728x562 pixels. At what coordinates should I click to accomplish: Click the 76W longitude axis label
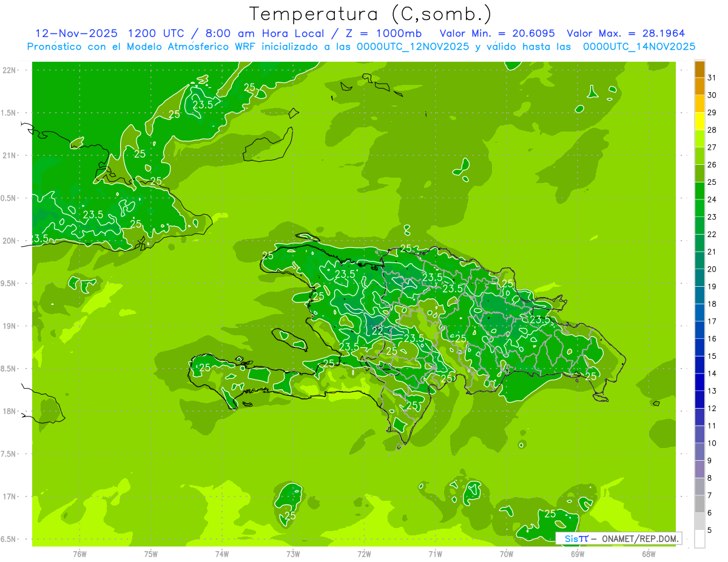[x=79, y=554]
